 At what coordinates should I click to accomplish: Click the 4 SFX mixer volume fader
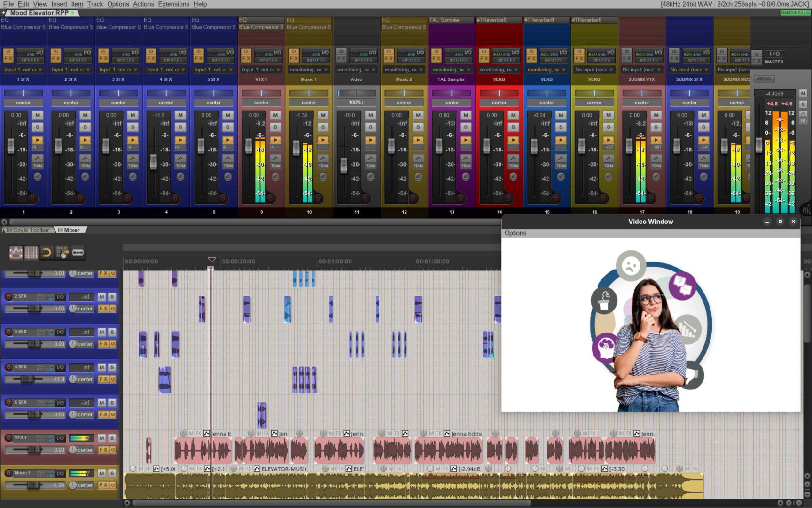(x=153, y=162)
